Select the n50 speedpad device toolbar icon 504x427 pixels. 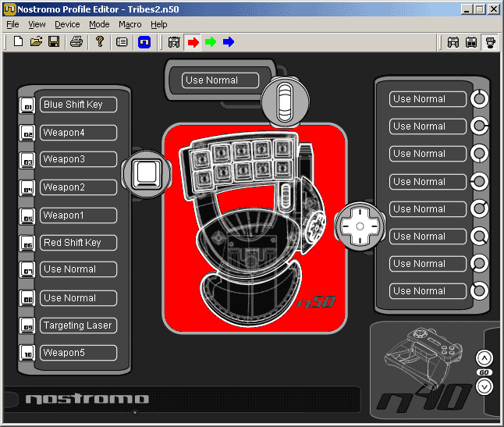click(x=490, y=42)
